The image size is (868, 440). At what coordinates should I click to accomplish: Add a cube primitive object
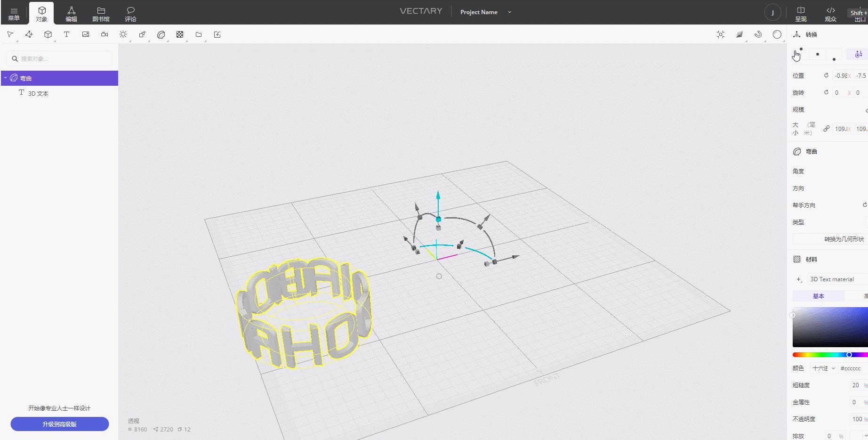48,34
